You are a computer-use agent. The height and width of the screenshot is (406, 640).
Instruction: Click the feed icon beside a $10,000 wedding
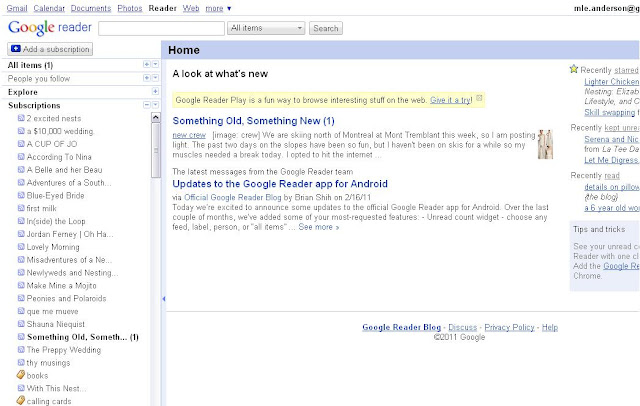pyautogui.click(x=21, y=131)
